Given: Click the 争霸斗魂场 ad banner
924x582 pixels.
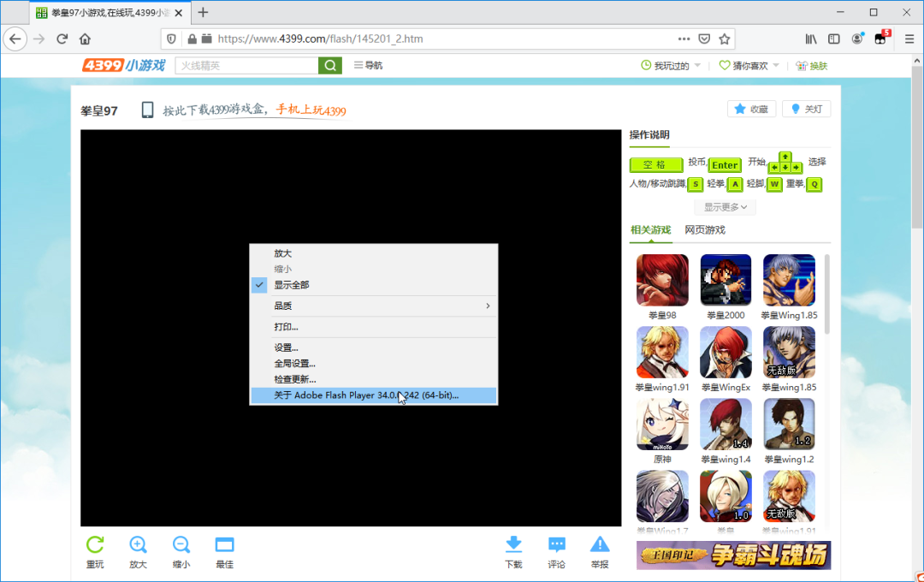Looking at the screenshot, I should coord(733,555).
